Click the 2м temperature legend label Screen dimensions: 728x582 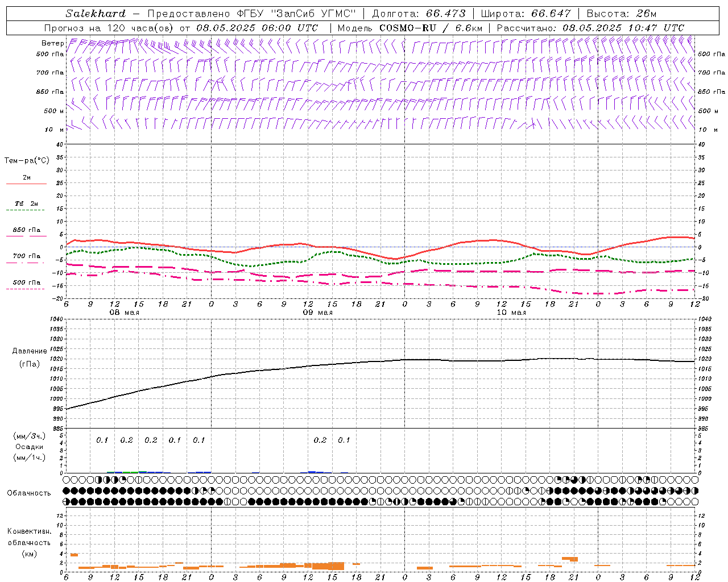click(27, 178)
